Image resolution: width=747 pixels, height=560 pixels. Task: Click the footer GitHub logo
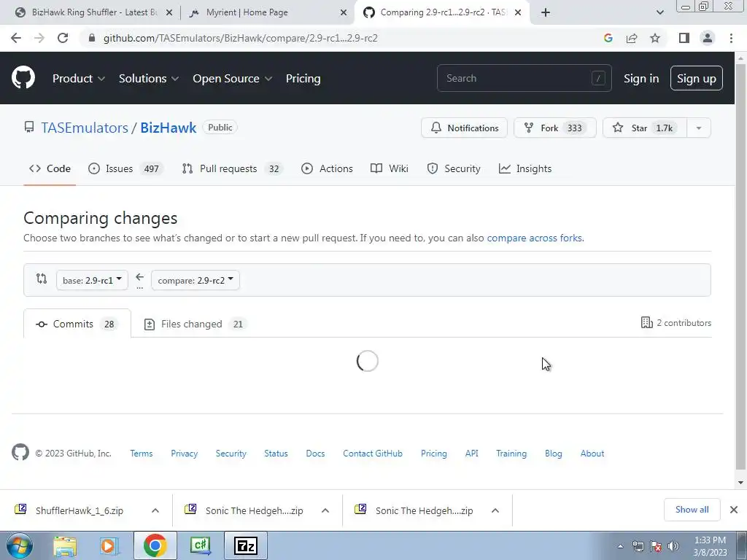(x=20, y=452)
